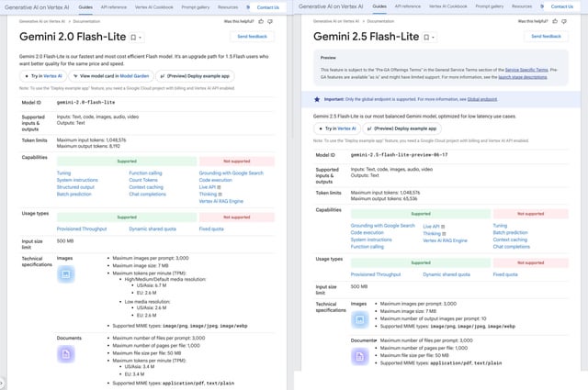588x390 pixels.
Task: Open Context caching link on Gemini 2.0 page
Action: pyautogui.click(x=146, y=187)
